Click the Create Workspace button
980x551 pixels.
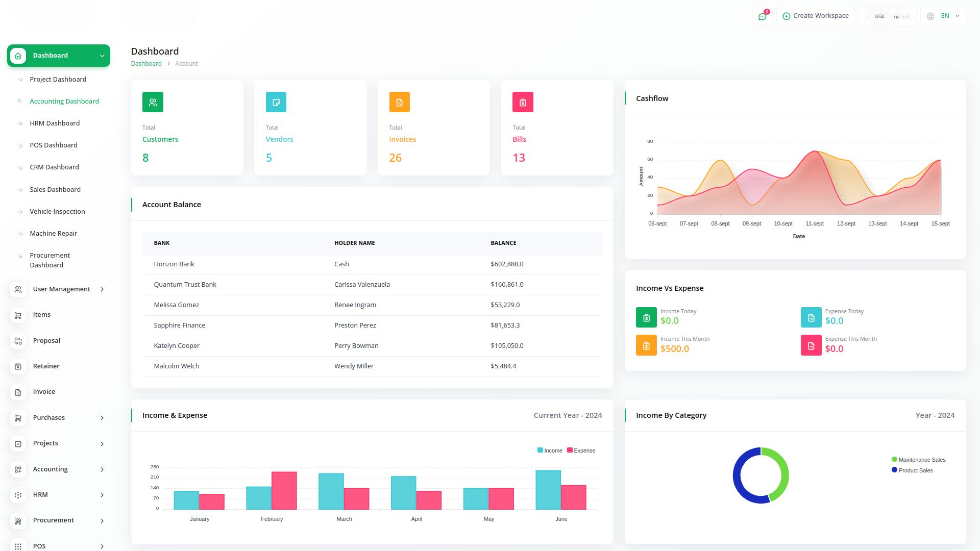(815, 16)
